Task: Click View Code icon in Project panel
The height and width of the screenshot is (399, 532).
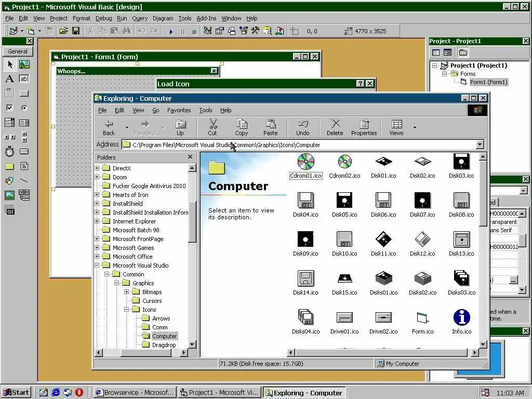Action: pos(436,52)
